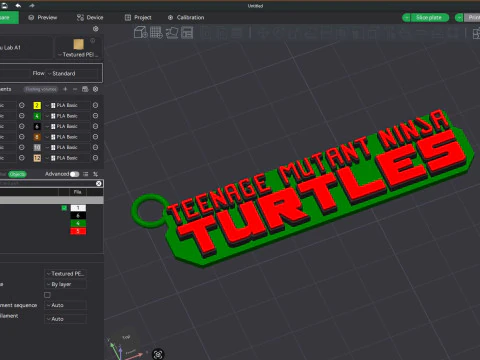Click the Slice plate button
This screenshot has height=360, width=480.
click(429, 18)
